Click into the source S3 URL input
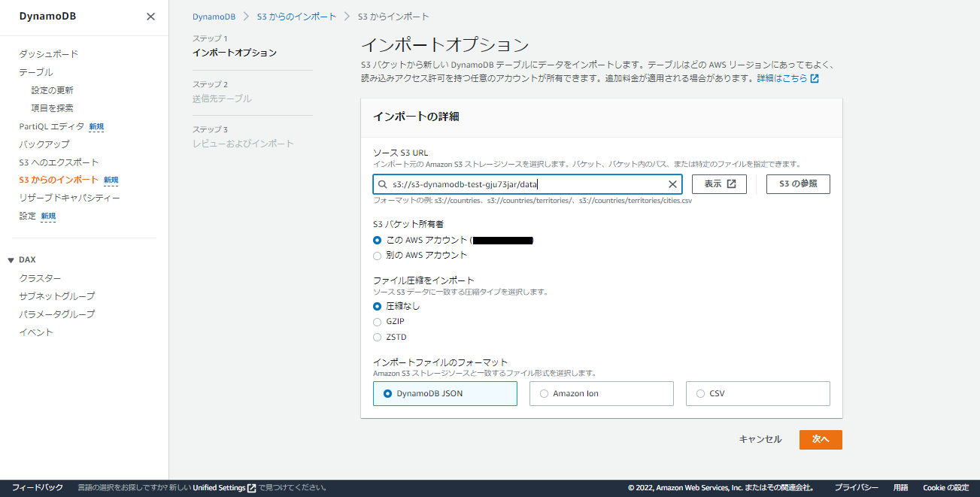 point(527,184)
